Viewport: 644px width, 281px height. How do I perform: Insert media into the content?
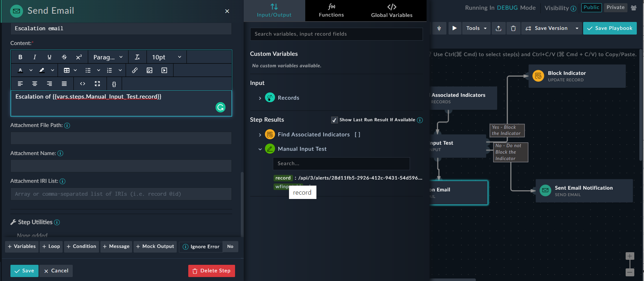(164, 71)
